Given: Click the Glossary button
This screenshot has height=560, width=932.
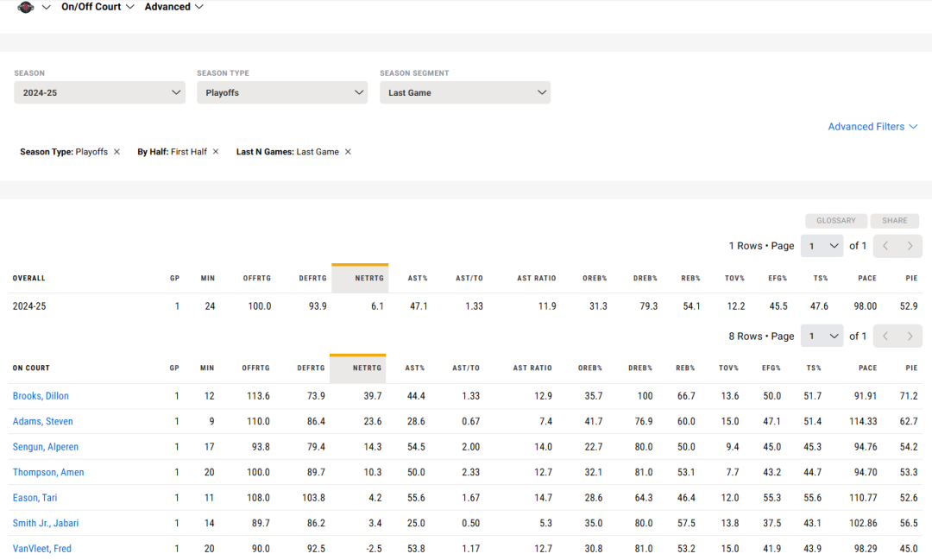Looking at the screenshot, I should pos(835,221).
